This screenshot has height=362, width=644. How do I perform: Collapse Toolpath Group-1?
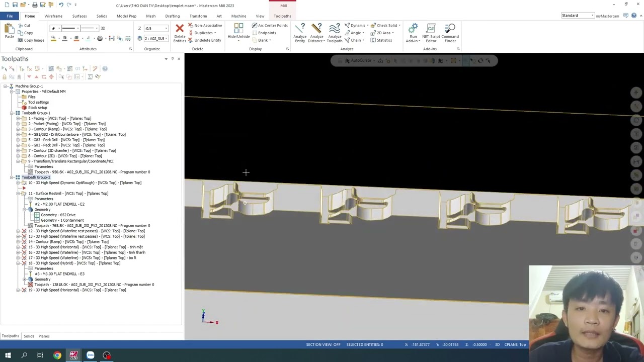12,113
